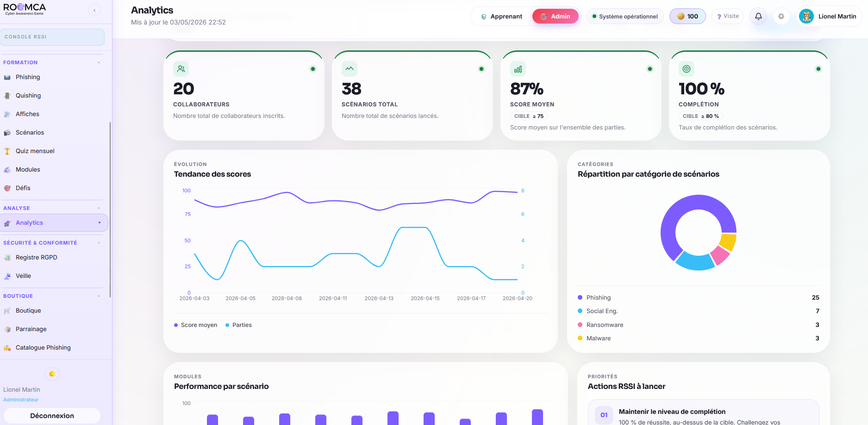Click the Boutique cart icon
The width and height of the screenshot is (868, 425).
[x=7, y=311]
